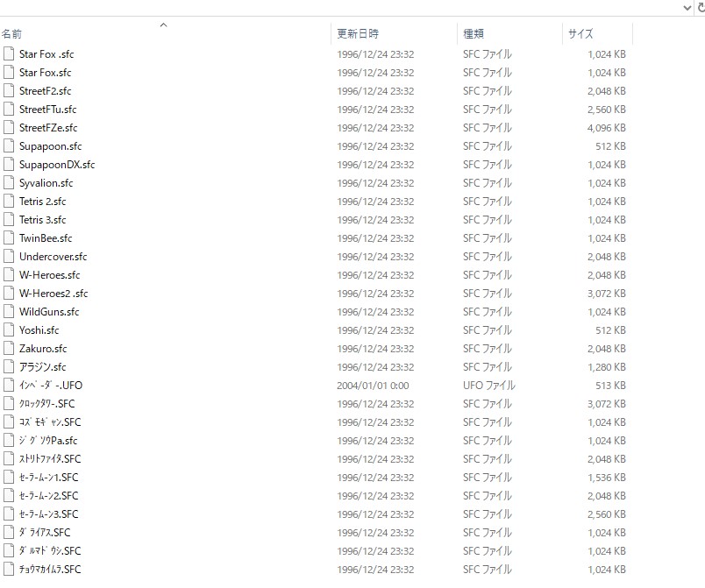Select the file name StreetF2.sfc
The width and height of the screenshot is (705, 588).
click(45, 91)
